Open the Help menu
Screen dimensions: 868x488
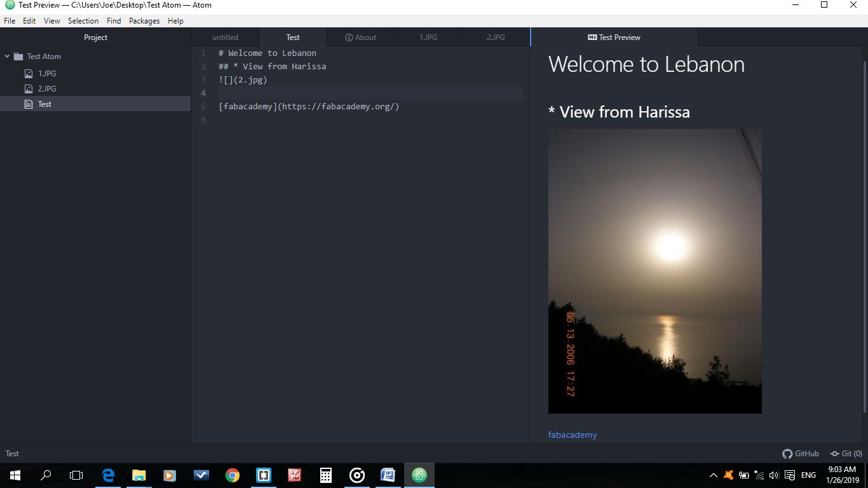[175, 21]
